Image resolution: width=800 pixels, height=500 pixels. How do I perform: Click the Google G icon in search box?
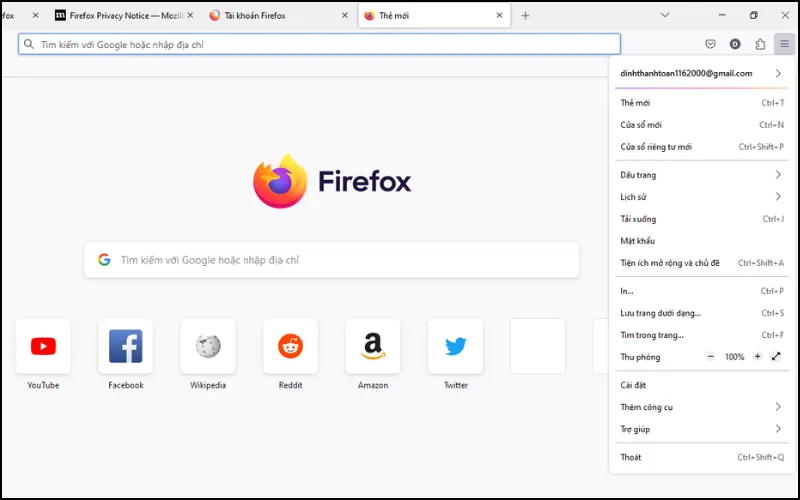pos(104,260)
